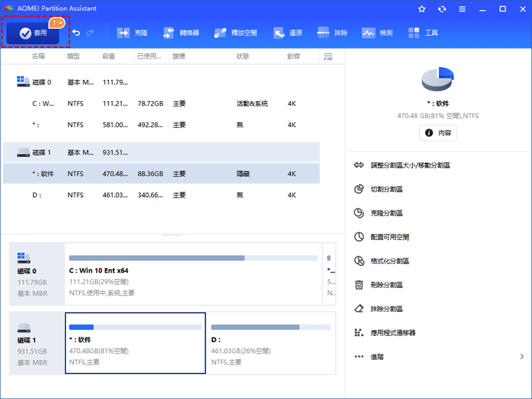
Task: Open the 還原 recover toolbar item
Action: pos(288,33)
